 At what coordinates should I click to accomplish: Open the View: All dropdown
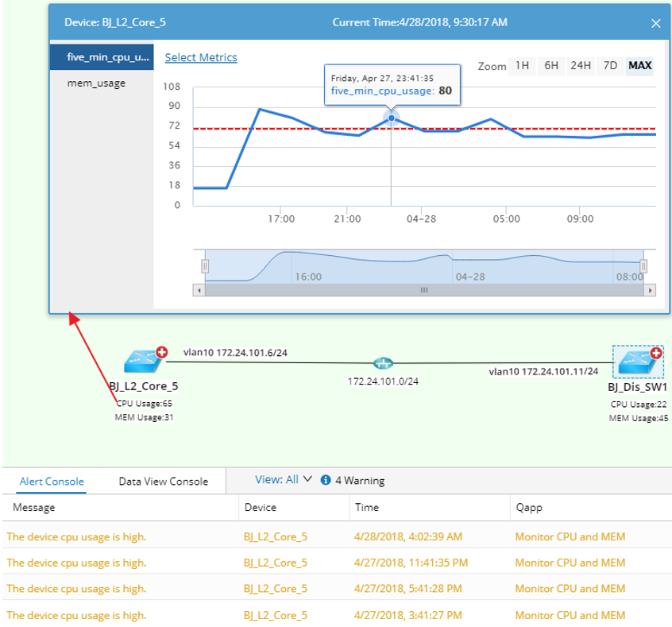[283, 479]
